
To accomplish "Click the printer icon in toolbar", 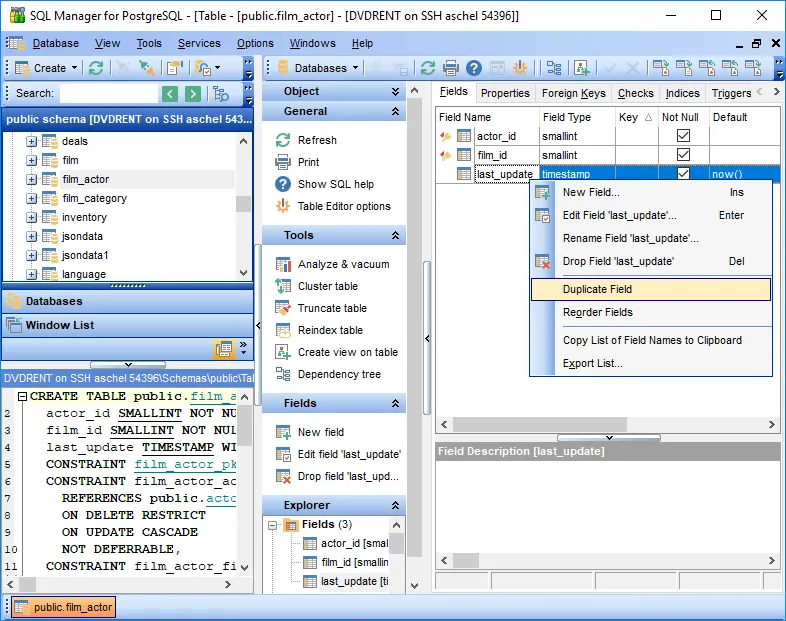I will pyautogui.click(x=451, y=68).
